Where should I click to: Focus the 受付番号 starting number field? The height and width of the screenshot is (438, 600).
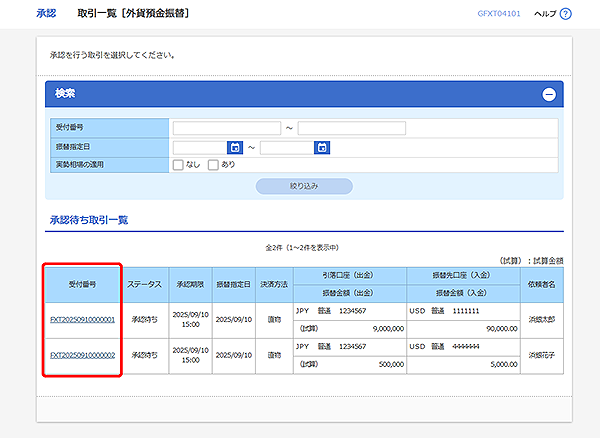coord(227,128)
